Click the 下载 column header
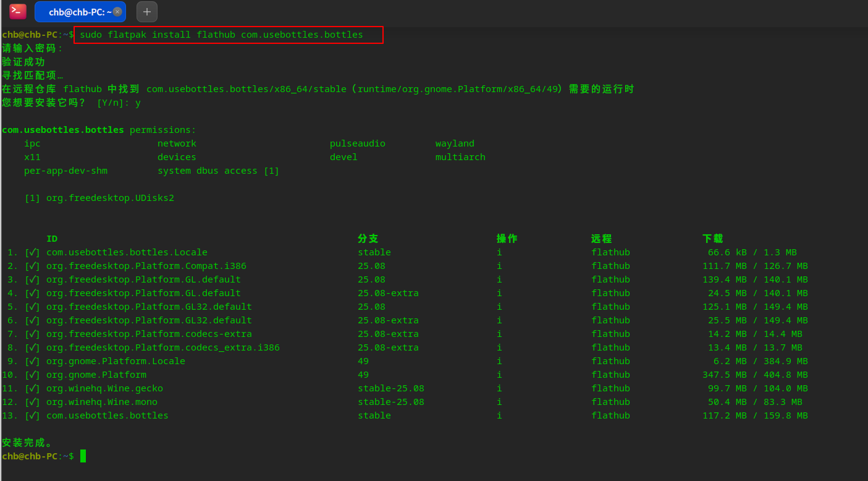The width and height of the screenshot is (868, 481). click(713, 239)
